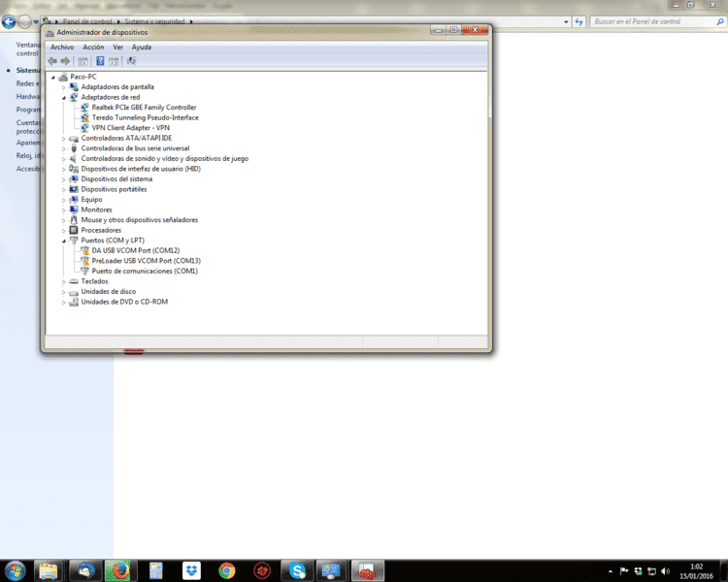This screenshot has width=728, height=582.
Task: Select Equipo in the tree
Action: point(91,200)
